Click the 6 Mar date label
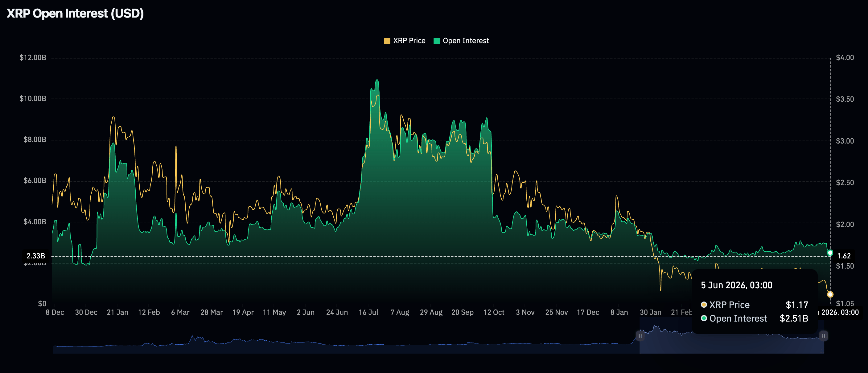This screenshot has height=373, width=868. pos(180,312)
